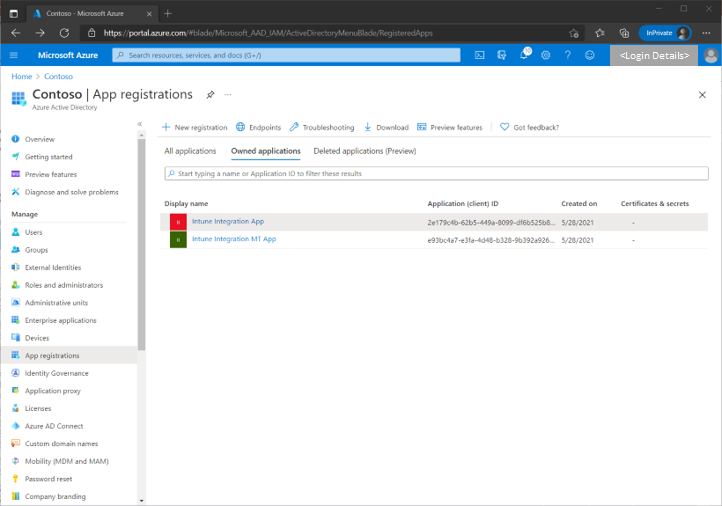Click the red Intune Integration App icon
Image resolution: width=722 pixels, height=506 pixels.
pos(178,222)
